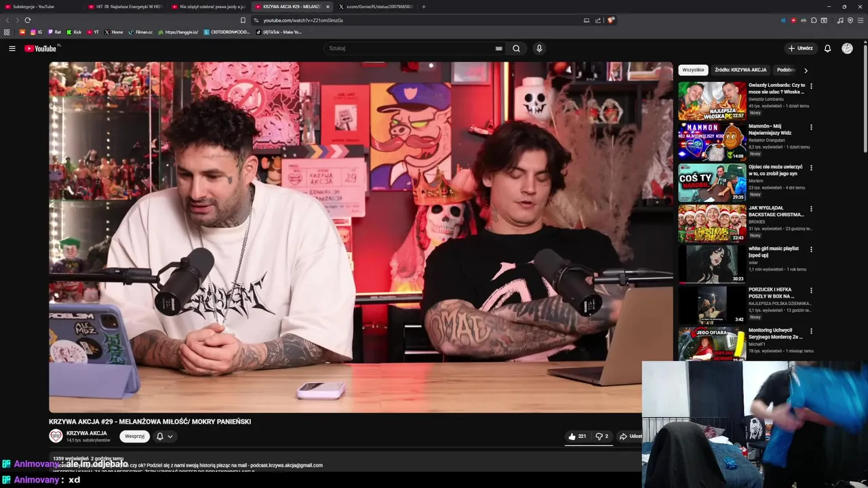Start voice search with the microphone
Screen dimensions: 868x488
click(539, 48)
